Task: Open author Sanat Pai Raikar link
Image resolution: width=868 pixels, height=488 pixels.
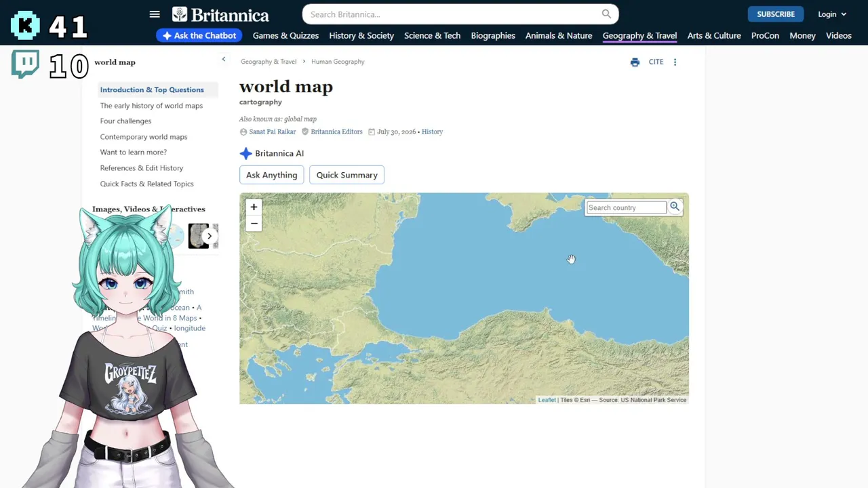Action: (x=273, y=132)
